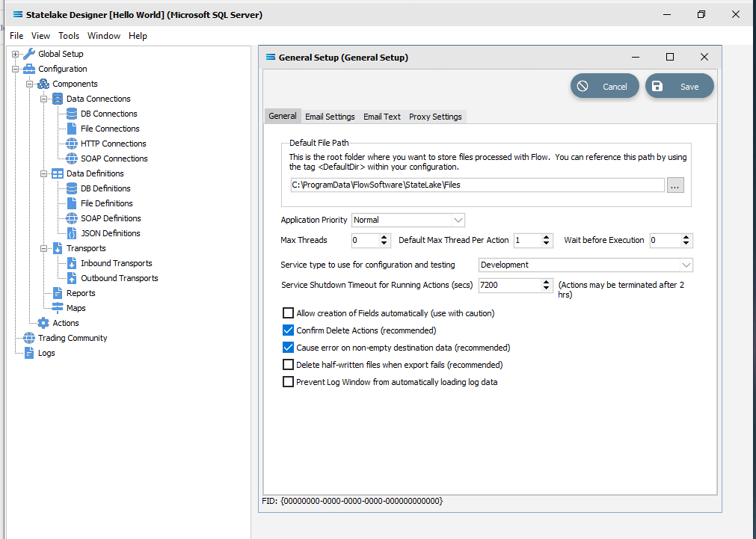Screen dimensions: 756x539
Task: Collapse the Data Definitions node
Action: 44,173
